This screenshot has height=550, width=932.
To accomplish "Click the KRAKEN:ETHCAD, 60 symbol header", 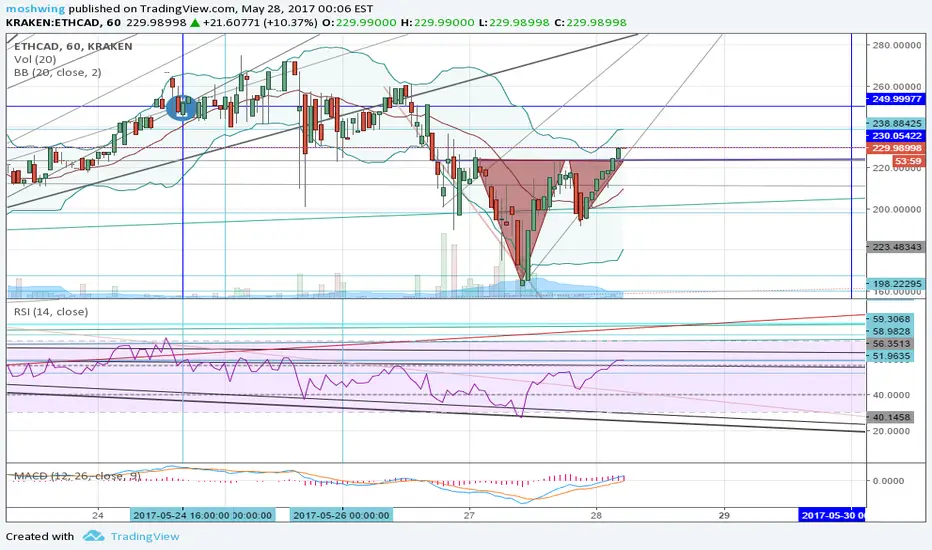I will [x=64, y=23].
